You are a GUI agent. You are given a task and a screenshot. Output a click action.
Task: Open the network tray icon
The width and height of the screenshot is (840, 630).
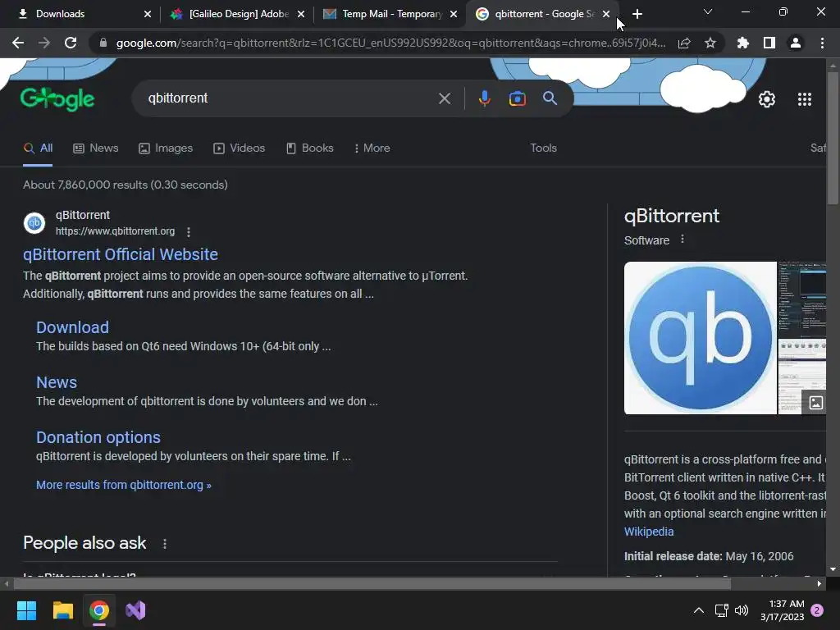721,610
